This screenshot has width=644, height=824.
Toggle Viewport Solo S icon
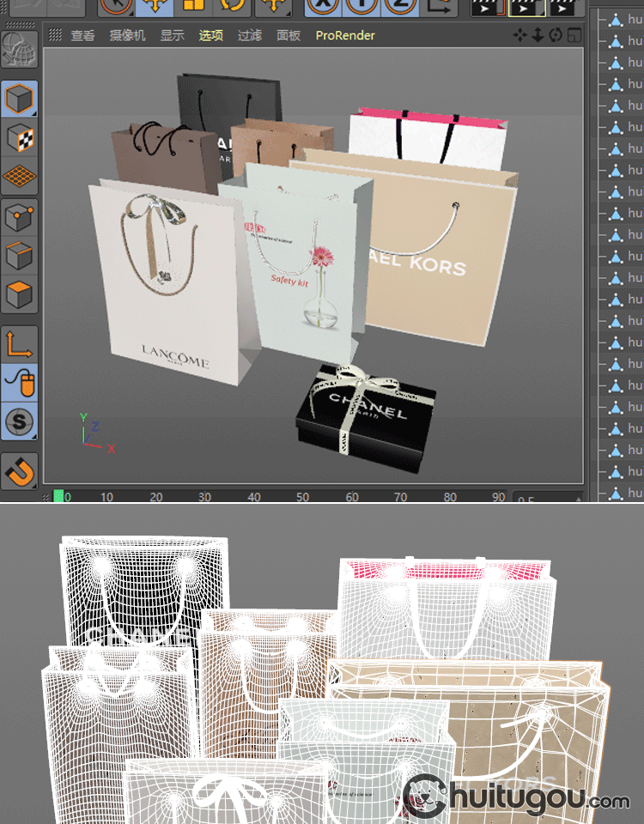coord(19,421)
